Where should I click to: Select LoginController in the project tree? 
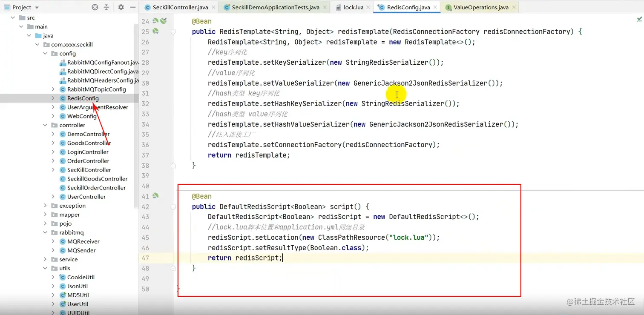click(x=88, y=152)
